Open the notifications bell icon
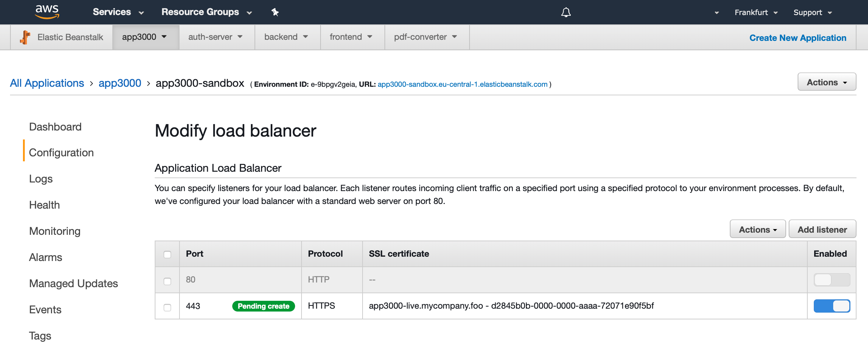 [x=566, y=12]
